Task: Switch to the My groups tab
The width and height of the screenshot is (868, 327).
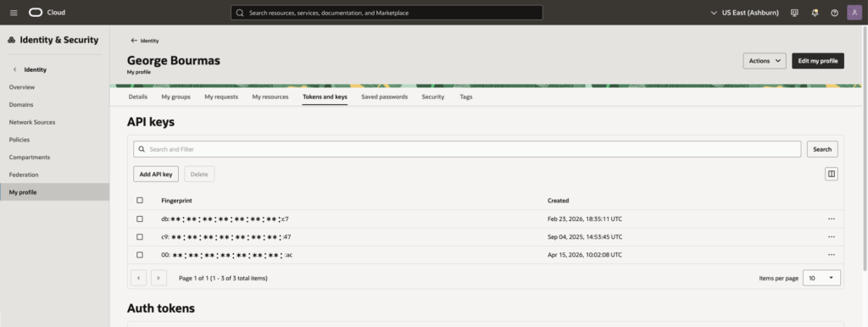Action: click(x=176, y=97)
